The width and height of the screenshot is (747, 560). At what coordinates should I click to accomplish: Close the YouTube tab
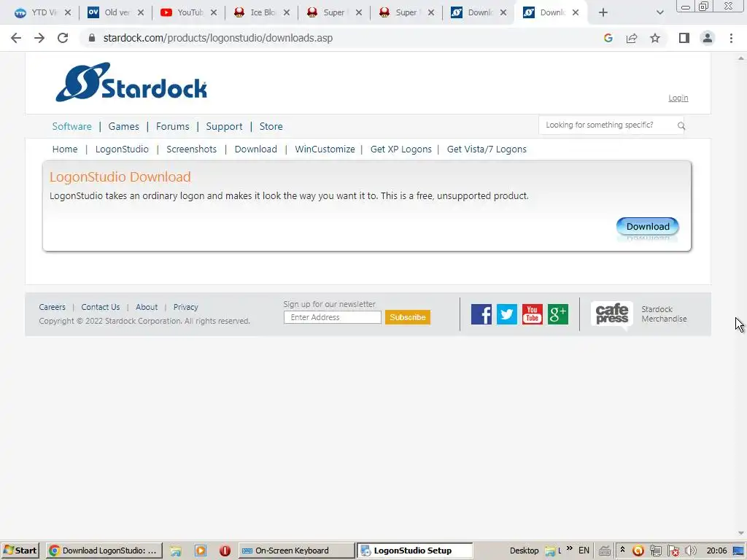[214, 12]
